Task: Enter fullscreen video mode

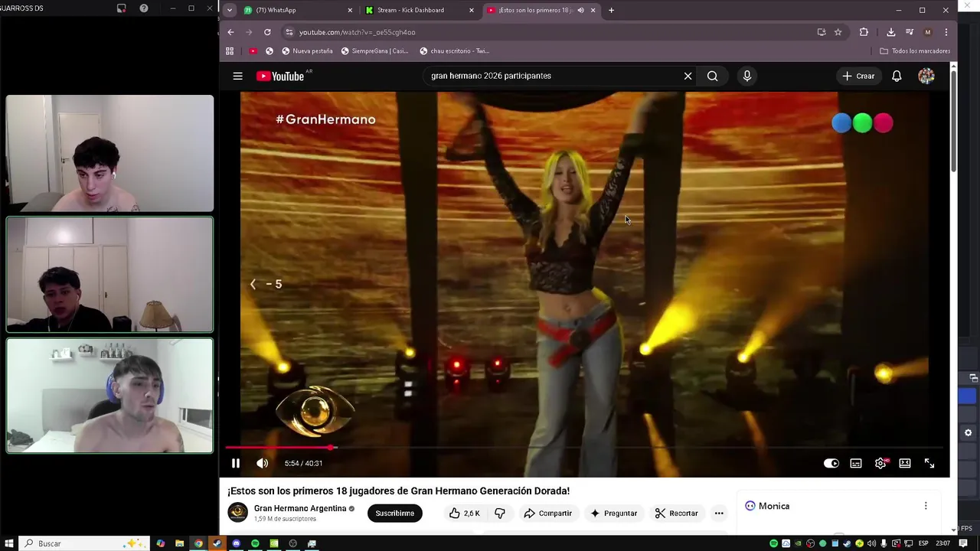Action: pos(929,463)
